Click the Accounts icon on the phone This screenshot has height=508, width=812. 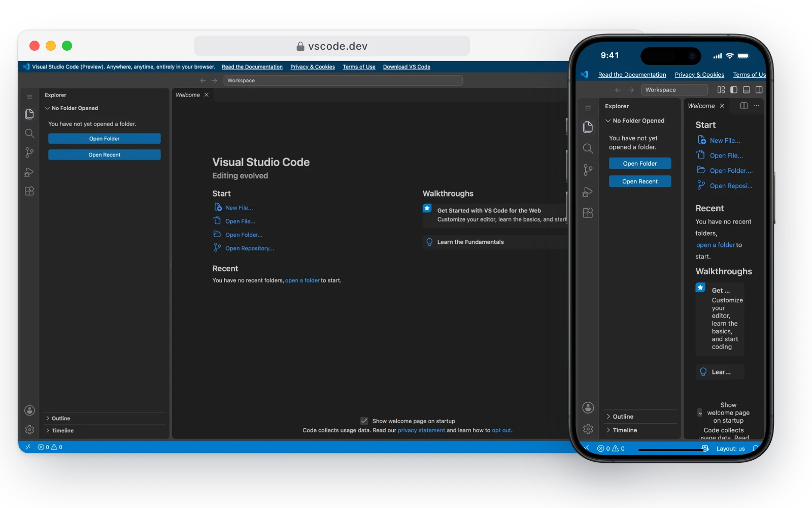[588, 407]
